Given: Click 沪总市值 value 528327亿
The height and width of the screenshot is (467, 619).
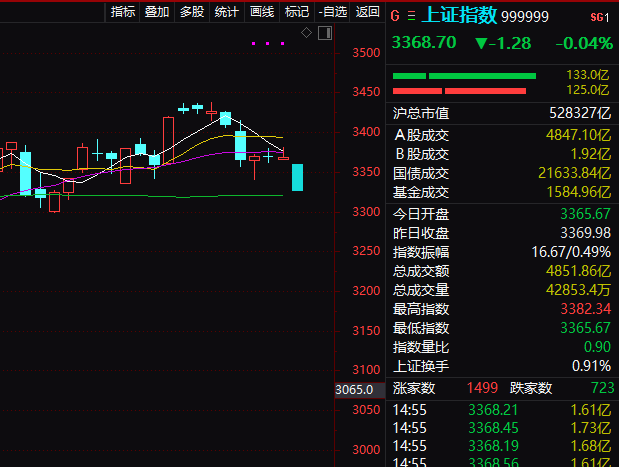Looking at the screenshot, I should point(580,113).
